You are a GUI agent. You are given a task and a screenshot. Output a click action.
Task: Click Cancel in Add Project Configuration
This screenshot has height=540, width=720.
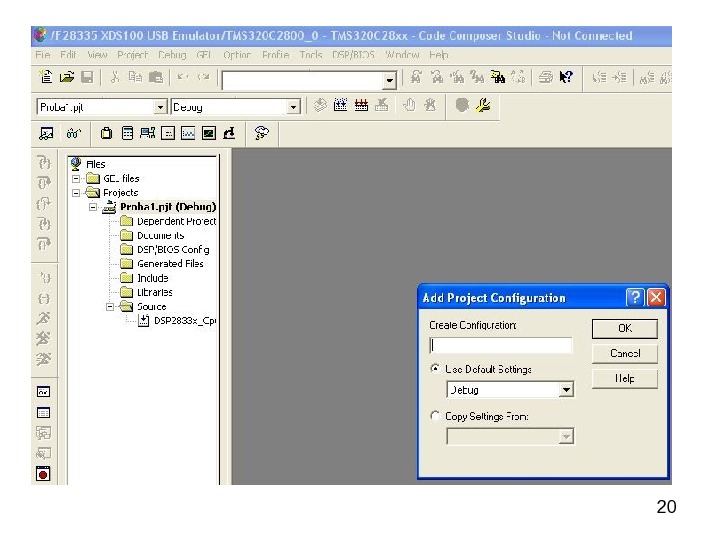(x=624, y=354)
